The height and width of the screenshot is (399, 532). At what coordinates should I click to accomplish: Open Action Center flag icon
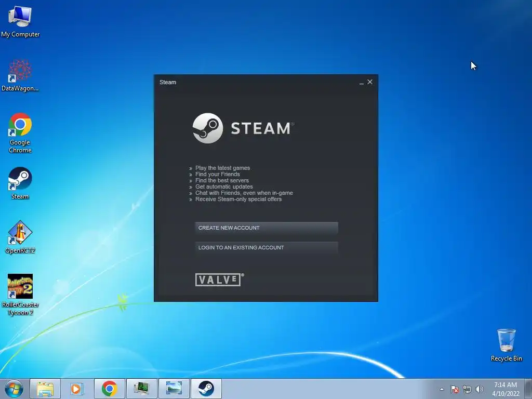455,389
